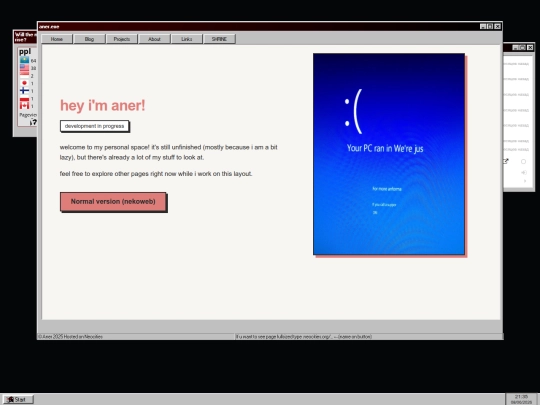Click the external-link icon in right window
This screenshot has width=540, height=405.
click(506, 161)
